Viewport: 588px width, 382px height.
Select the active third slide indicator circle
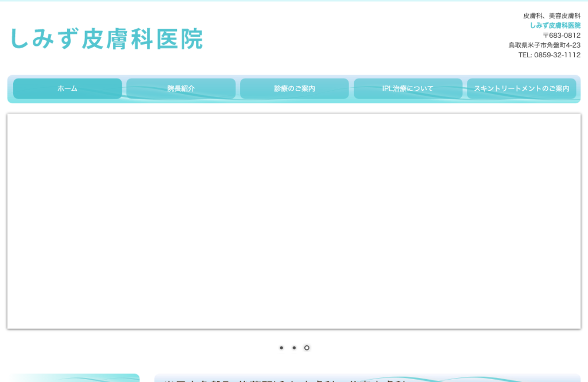click(x=307, y=348)
